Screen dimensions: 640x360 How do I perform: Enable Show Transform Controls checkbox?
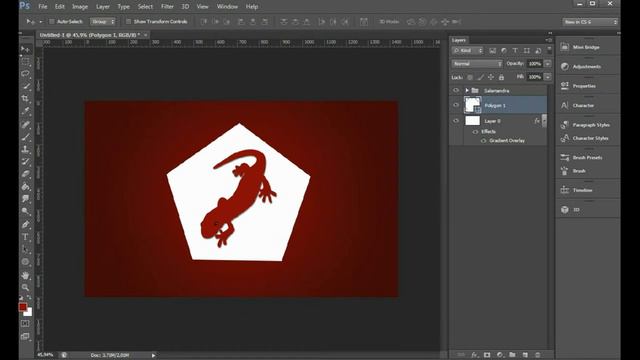pos(128,22)
